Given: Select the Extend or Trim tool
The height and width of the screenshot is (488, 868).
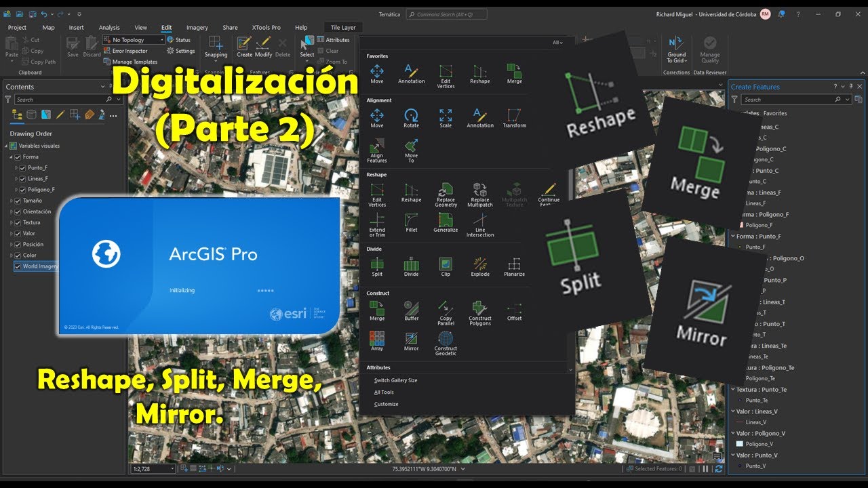Looking at the screenshot, I should tap(377, 225).
